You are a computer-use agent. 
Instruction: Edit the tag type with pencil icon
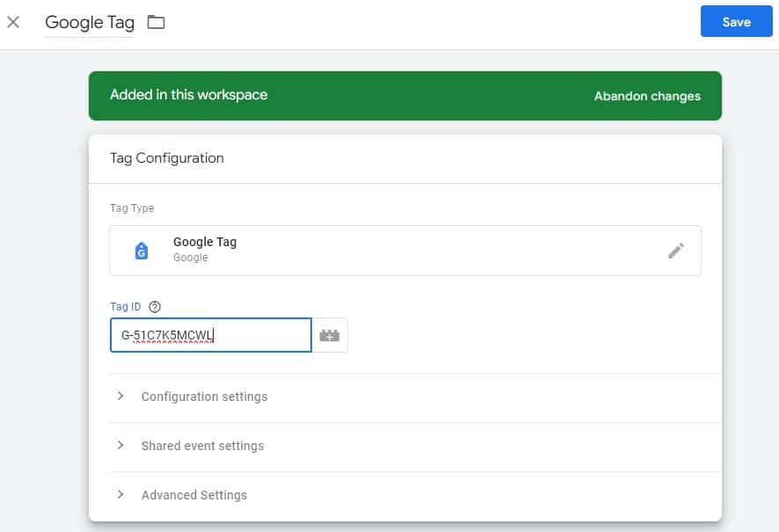coord(675,251)
